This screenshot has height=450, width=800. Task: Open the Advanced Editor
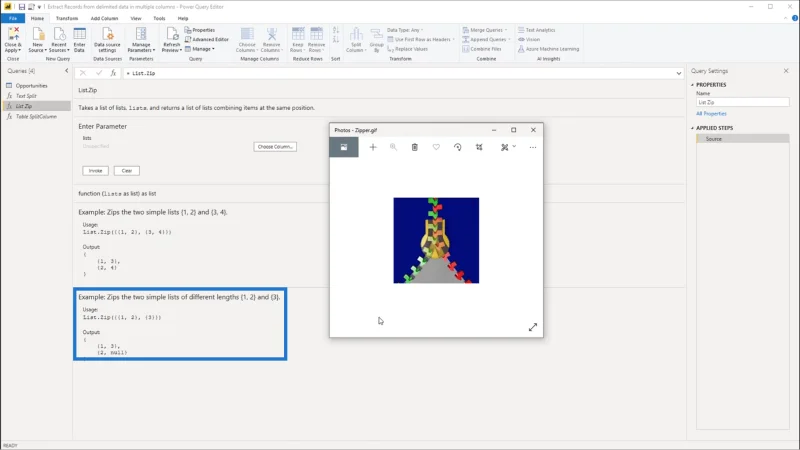point(207,39)
